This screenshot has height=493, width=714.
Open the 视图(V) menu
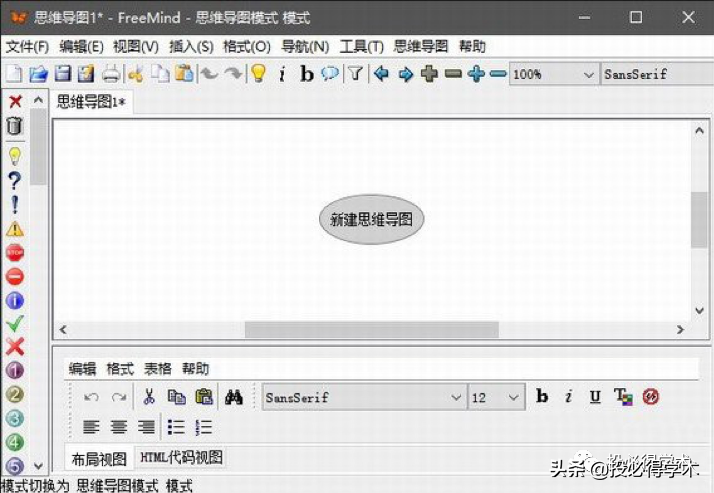(x=136, y=46)
